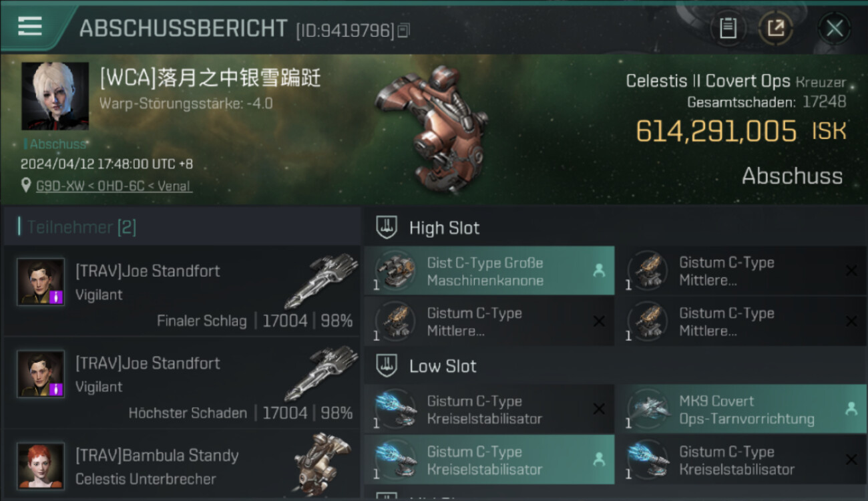
Task: Click the X mark on the top-right Gistum Mittlere item
Action: (x=851, y=271)
